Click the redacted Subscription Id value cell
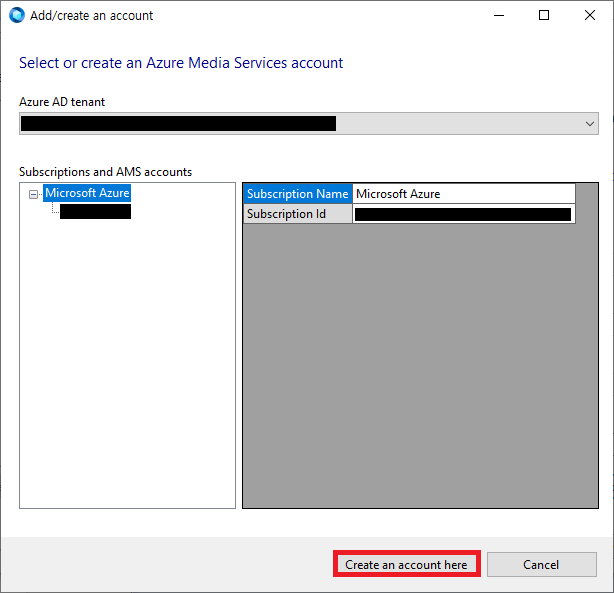Viewport: 614px width, 593px height. [464, 214]
